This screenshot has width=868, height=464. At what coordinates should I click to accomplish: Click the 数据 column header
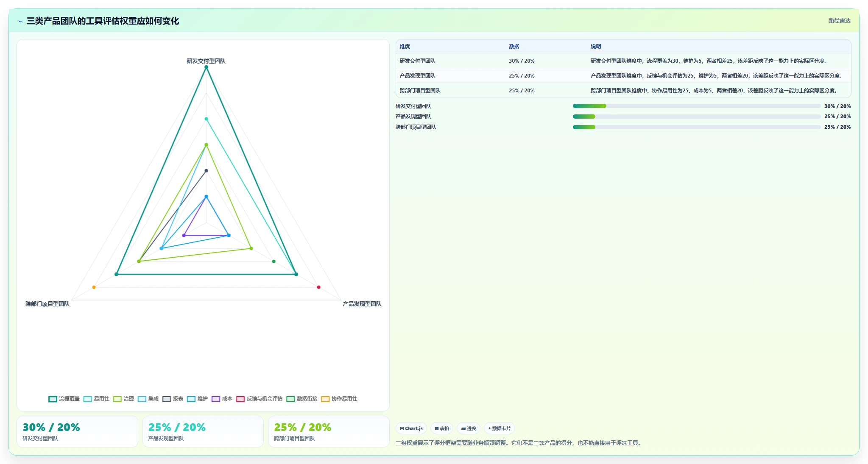click(x=514, y=47)
